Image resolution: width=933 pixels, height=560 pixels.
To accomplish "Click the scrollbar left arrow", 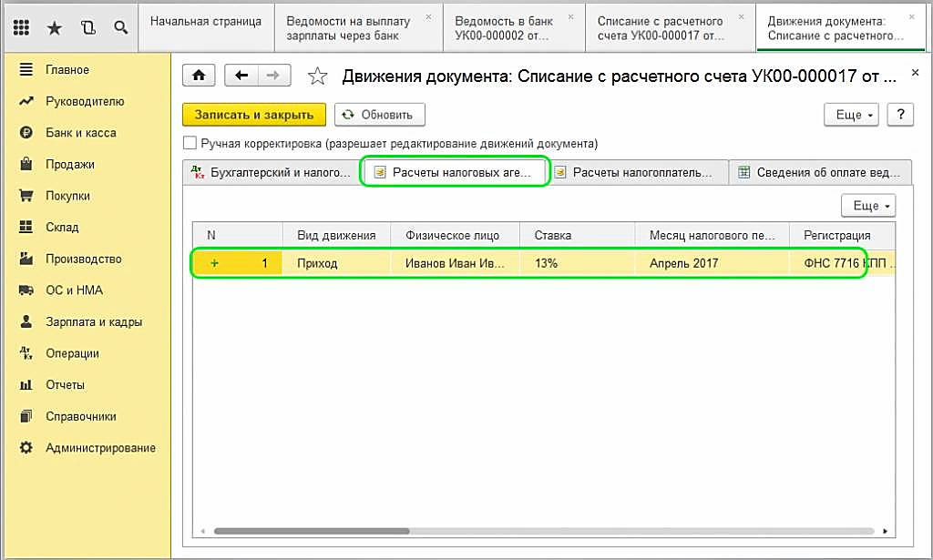I will (202, 531).
